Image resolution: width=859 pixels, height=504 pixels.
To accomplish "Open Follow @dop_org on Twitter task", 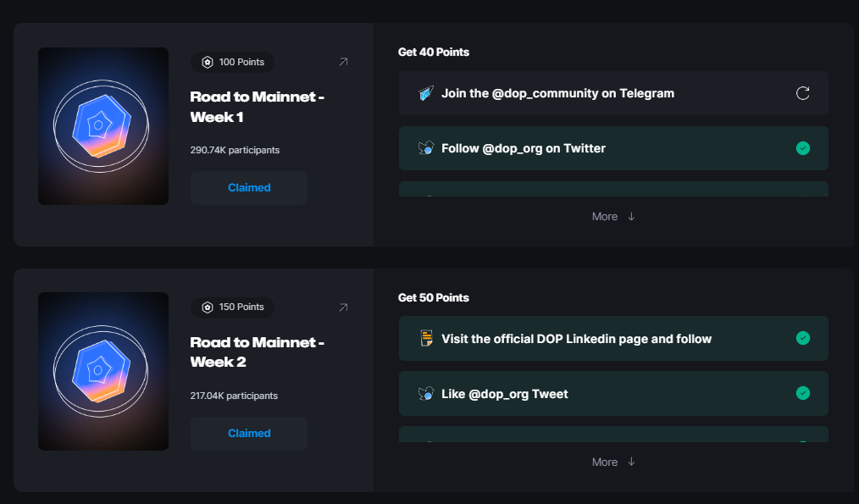I will 613,148.
